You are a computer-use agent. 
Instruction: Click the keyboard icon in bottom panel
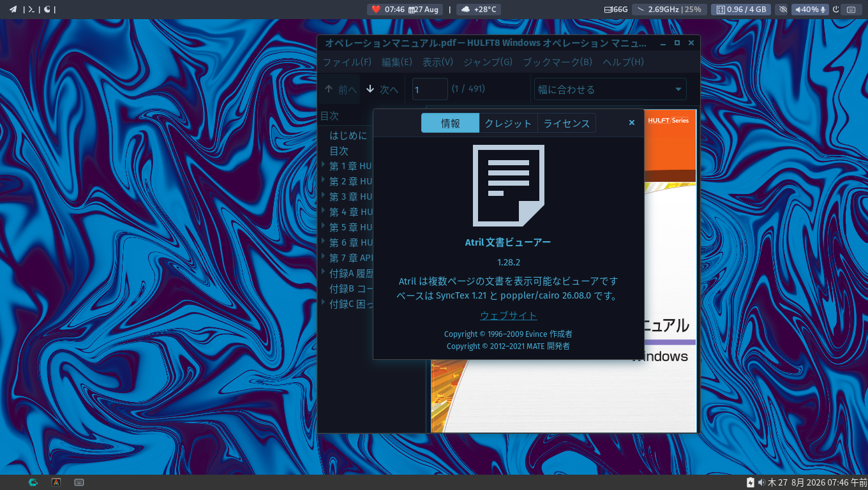[79, 482]
